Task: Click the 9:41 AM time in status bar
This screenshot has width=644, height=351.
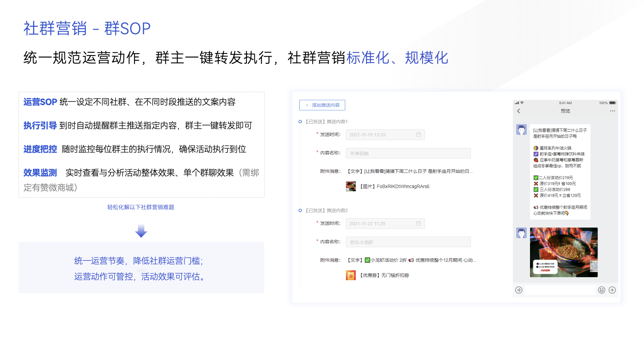Action: point(565,103)
